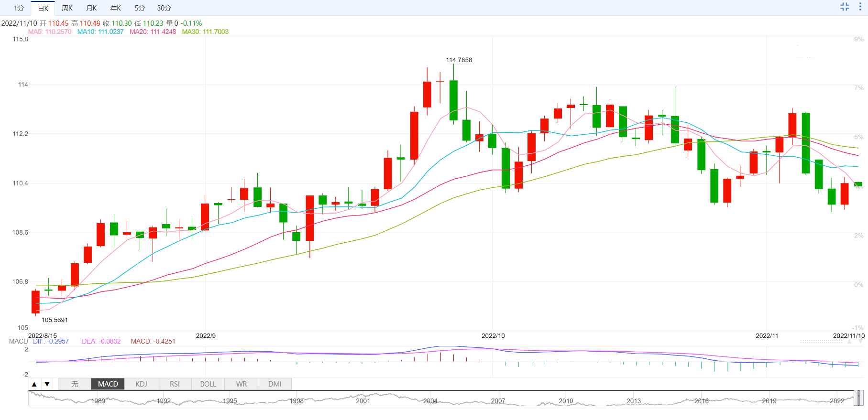This screenshot has width=868, height=420.
Task: Click the 9% percent axis label
Action: 859,39
